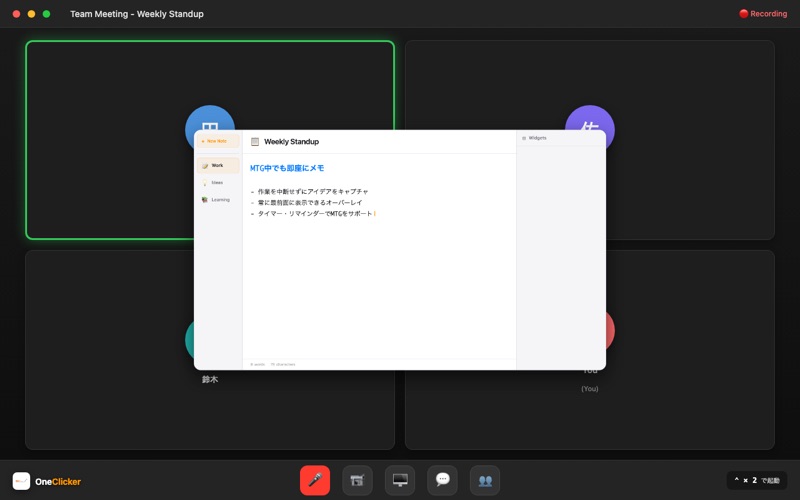This screenshot has height=500, width=800.
Task: Select the Learning folder in sidebar
Action: coord(219,199)
